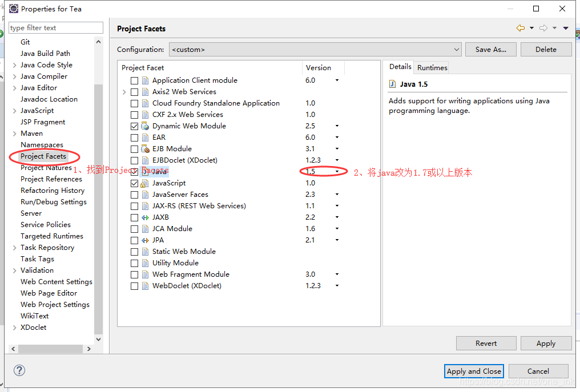
Task: Click the Properties for Tea title icon
Action: pyautogui.click(x=14, y=9)
